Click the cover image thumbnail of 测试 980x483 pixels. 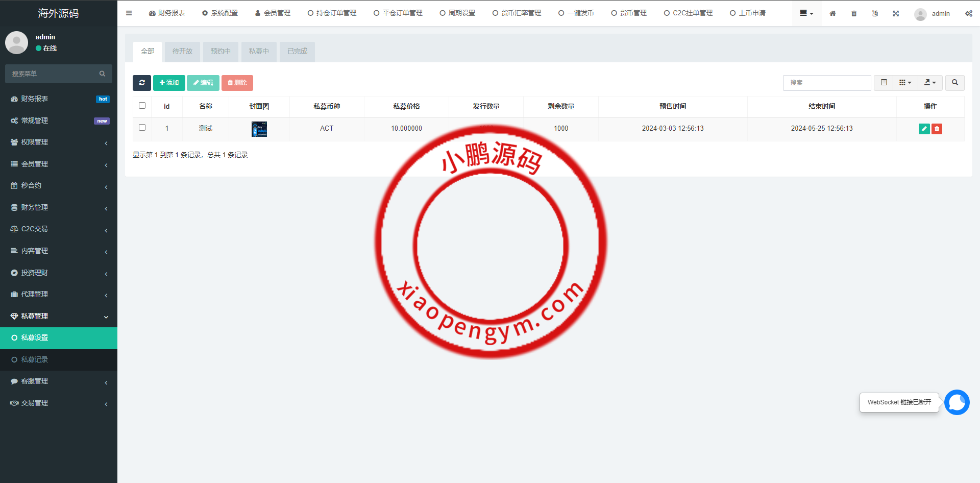[x=259, y=129]
